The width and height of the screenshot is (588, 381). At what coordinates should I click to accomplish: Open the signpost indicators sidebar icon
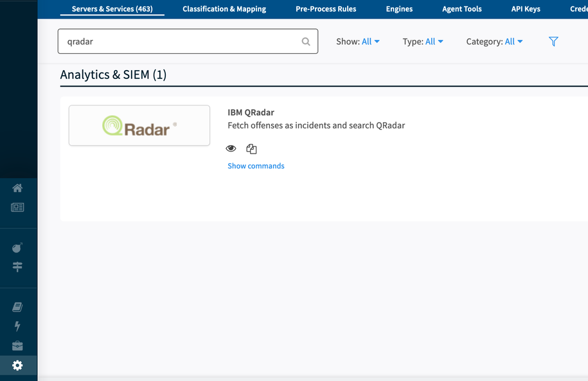(17, 267)
